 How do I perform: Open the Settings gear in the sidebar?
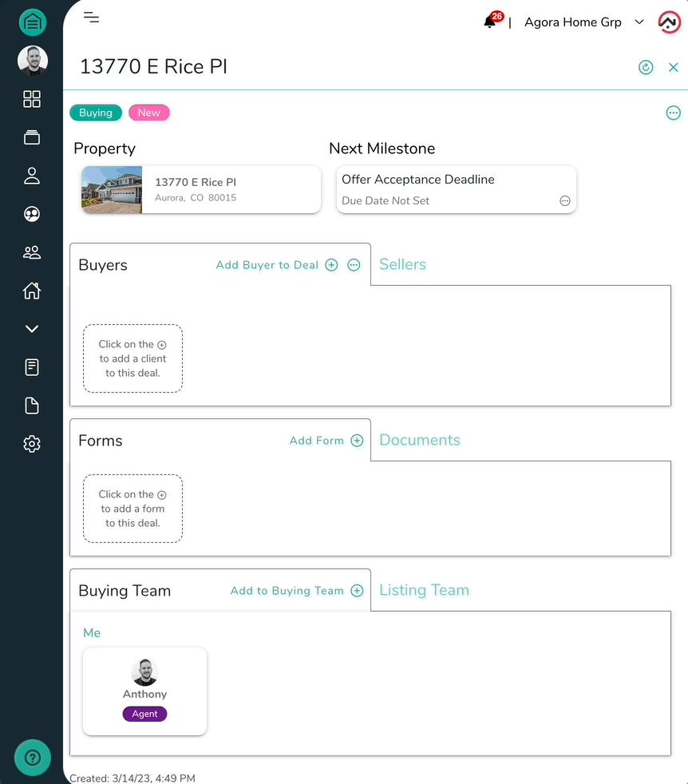(32, 444)
